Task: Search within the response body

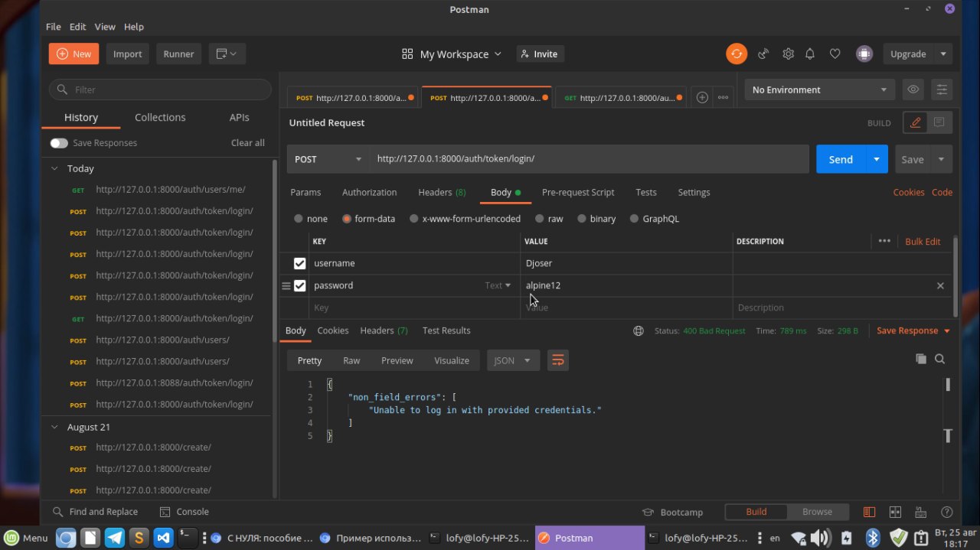Action: (939, 359)
